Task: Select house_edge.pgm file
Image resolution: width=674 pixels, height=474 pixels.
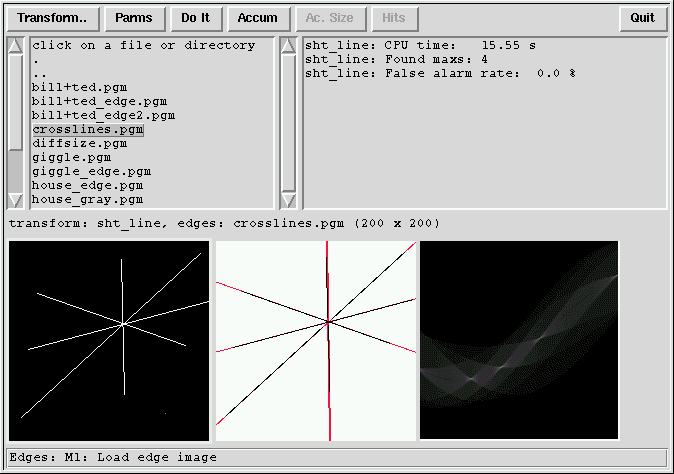Action: pos(87,186)
